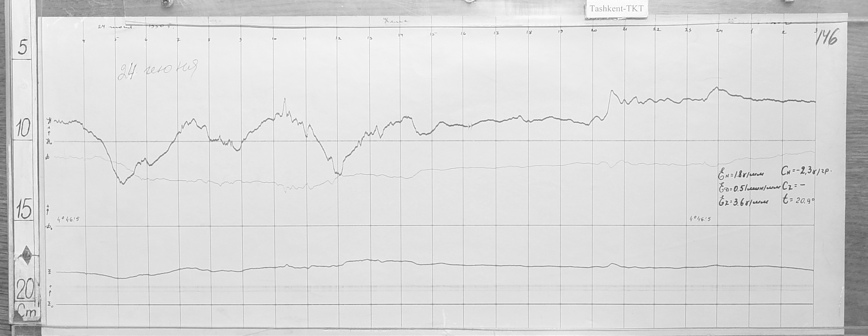Click the ruler's 15 cm mark
The image size is (868, 336).
point(23,210)
